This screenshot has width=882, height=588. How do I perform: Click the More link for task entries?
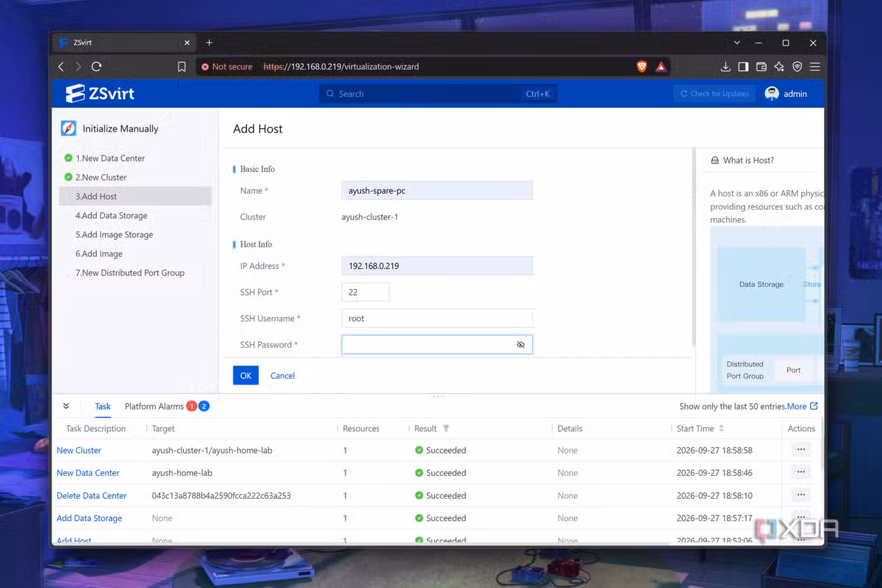pyautogui.click(x=796, y=406)
